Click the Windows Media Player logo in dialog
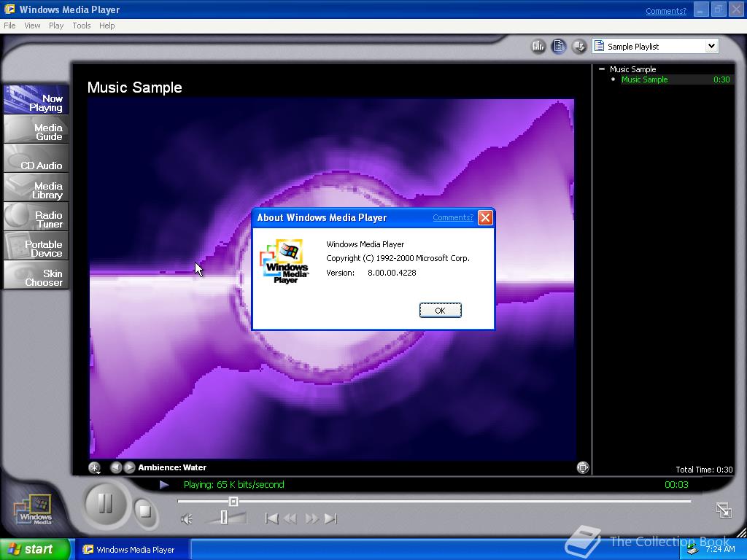Screen dimensions: 747x560 (285, 262)
